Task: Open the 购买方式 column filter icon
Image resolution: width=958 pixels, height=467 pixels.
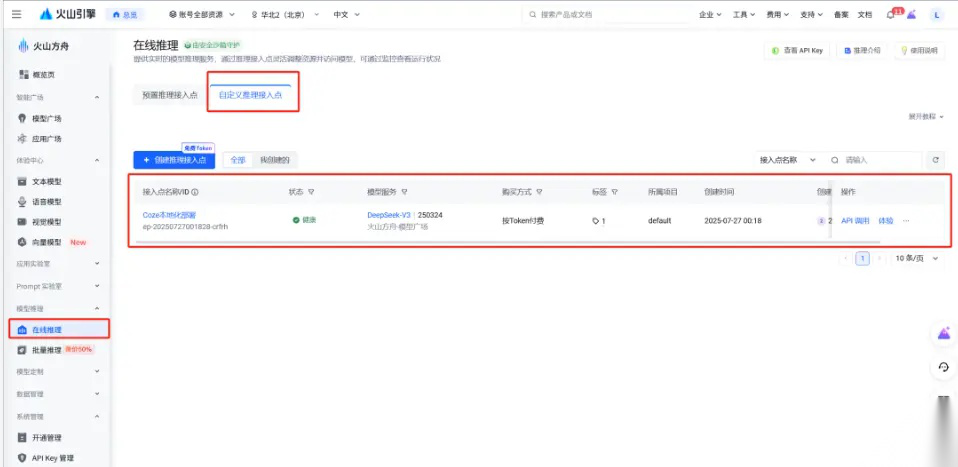Action: tap(540, 192)
